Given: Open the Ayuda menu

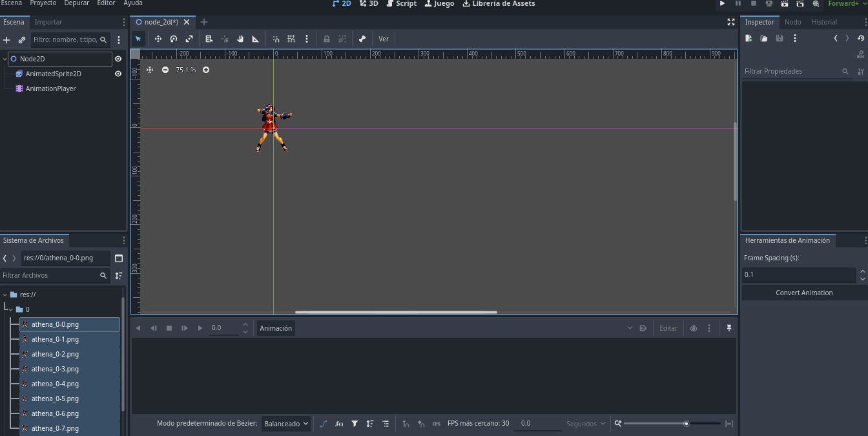Looking at the screenshot, I should point(133,3).
